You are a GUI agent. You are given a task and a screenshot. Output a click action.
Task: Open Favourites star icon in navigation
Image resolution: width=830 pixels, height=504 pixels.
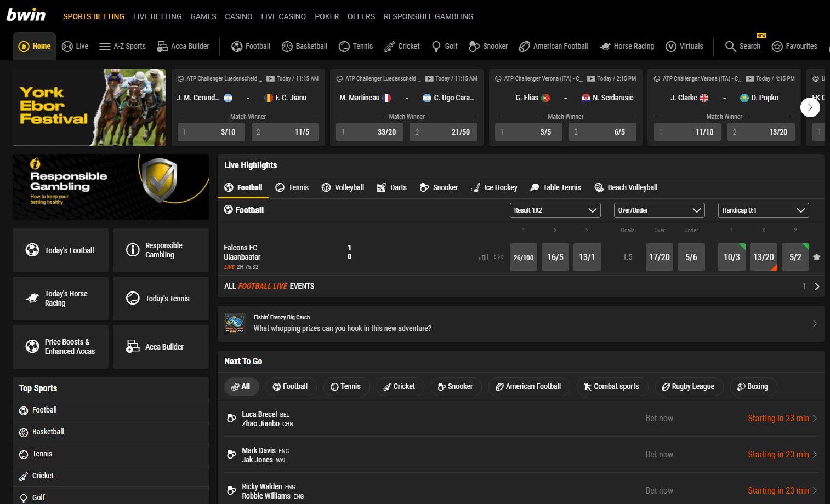click(x=777, y=47)
